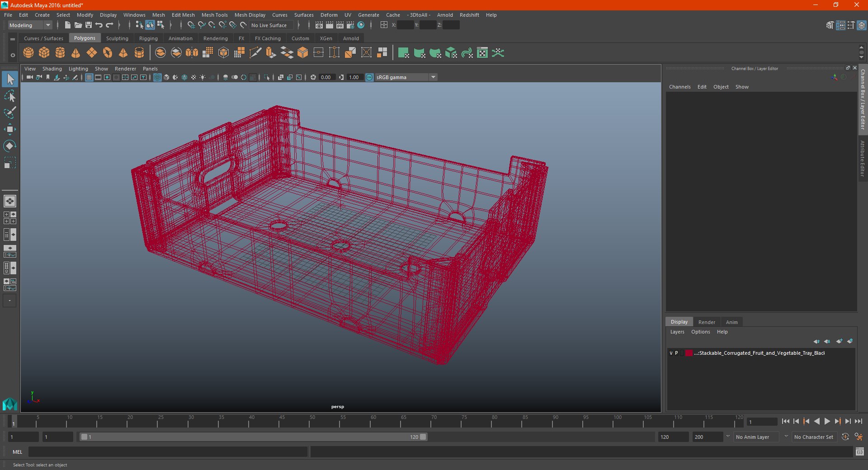Image resolution: width=868 pixels, height=470 pixels.
Task: Toggle the Auto Keyframe button
Action: 845,437
